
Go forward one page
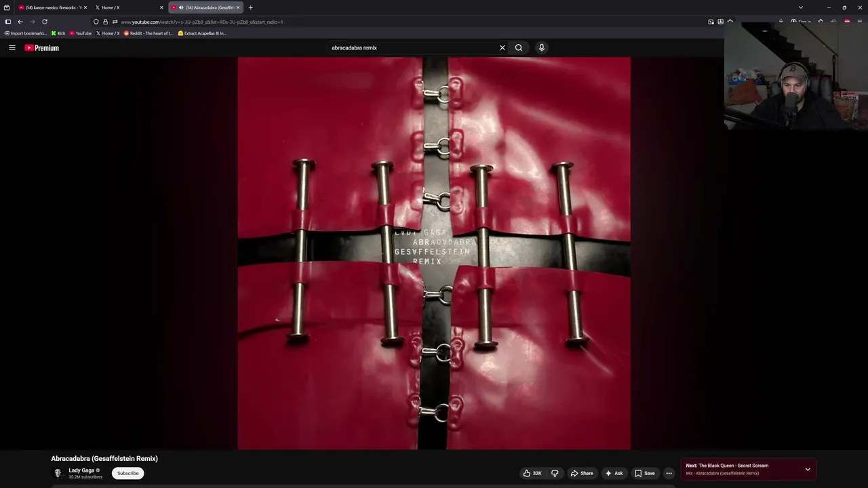(x=32, y=22)
